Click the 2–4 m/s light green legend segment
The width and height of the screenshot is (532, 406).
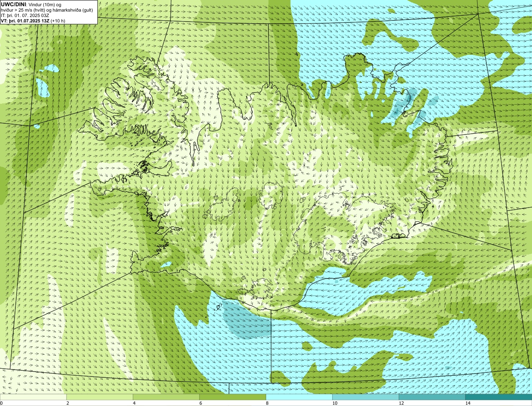pos(100,397)
